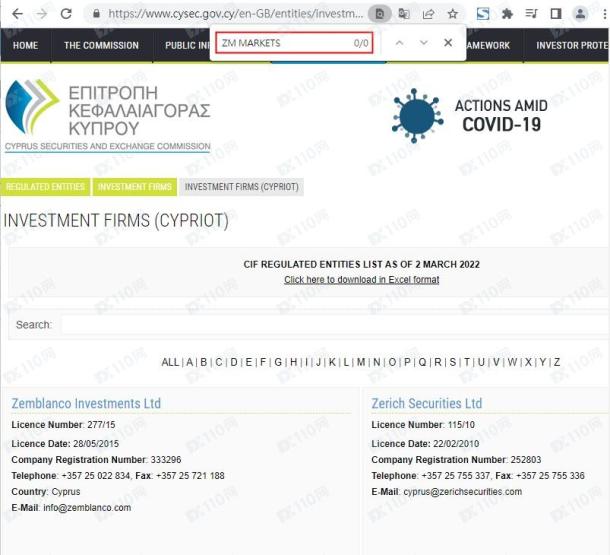This screenshot has width=610, height=555.
Task: Click 'CIF REGULATED ENTITIES LIST AS OF 2 MARCH 2022'
Action: (x=361, y=264)
